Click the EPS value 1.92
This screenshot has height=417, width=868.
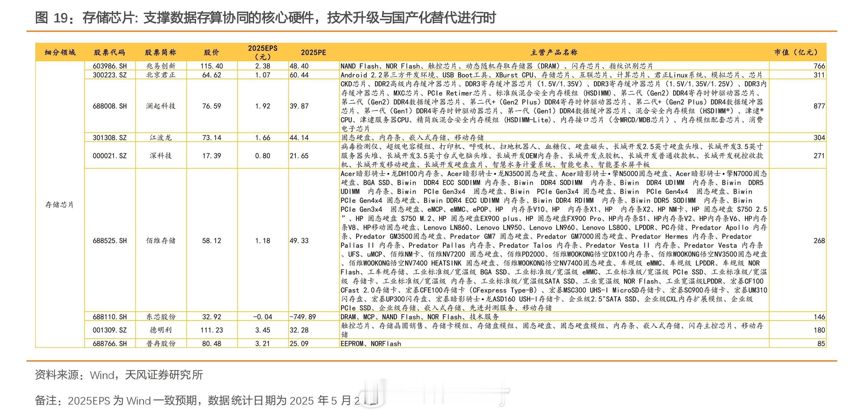coord(262,106)
